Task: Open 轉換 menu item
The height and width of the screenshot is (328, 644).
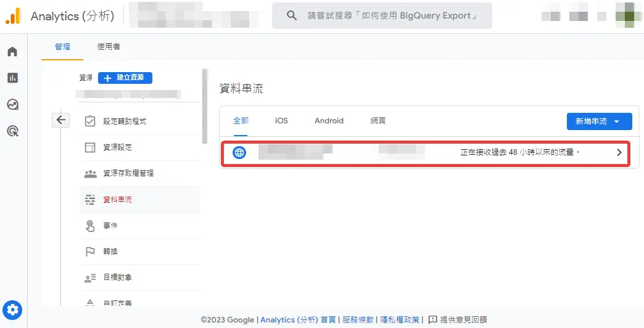Action: tap(139, 252)
